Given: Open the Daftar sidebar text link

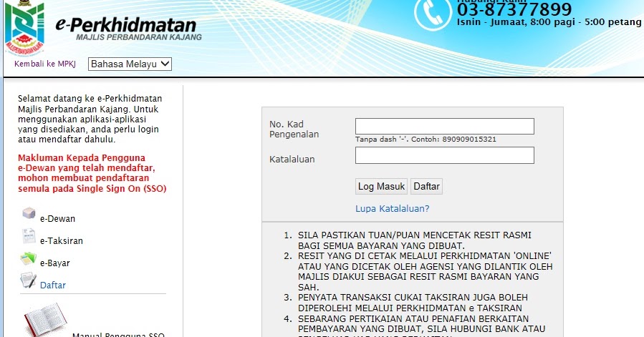Looking at the screenshot, I should point(52,285).
